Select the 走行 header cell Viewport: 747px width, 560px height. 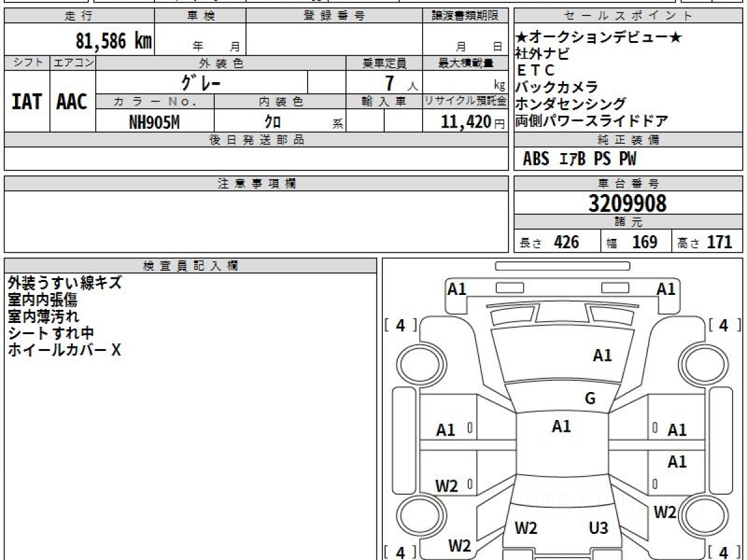tap(79, 16)
